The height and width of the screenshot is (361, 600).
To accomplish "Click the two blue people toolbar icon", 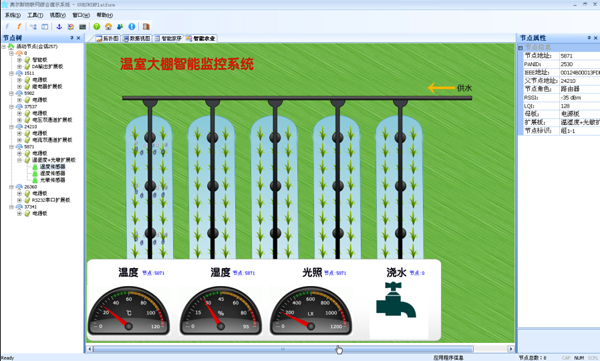I will 120,26.
